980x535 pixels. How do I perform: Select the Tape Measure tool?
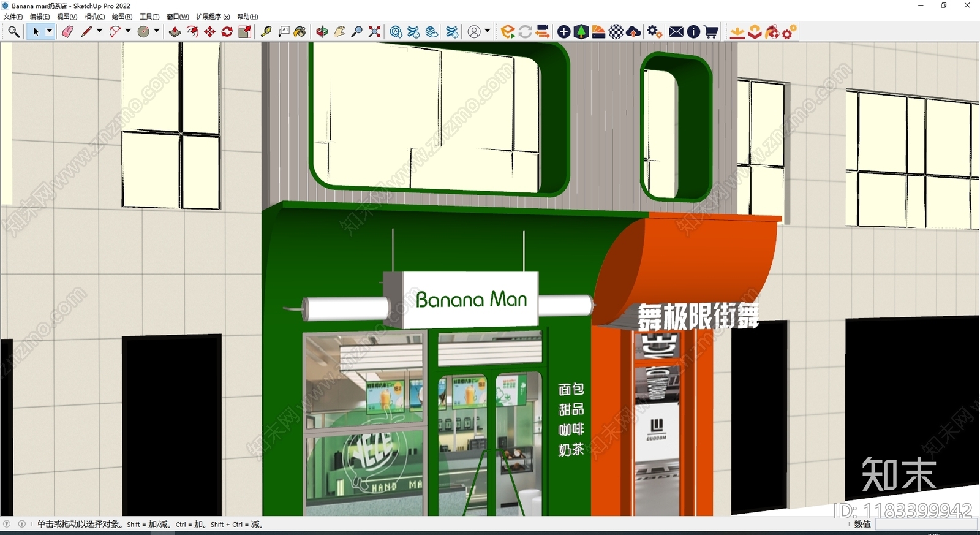pyautogui.click(x=266, y=32)
